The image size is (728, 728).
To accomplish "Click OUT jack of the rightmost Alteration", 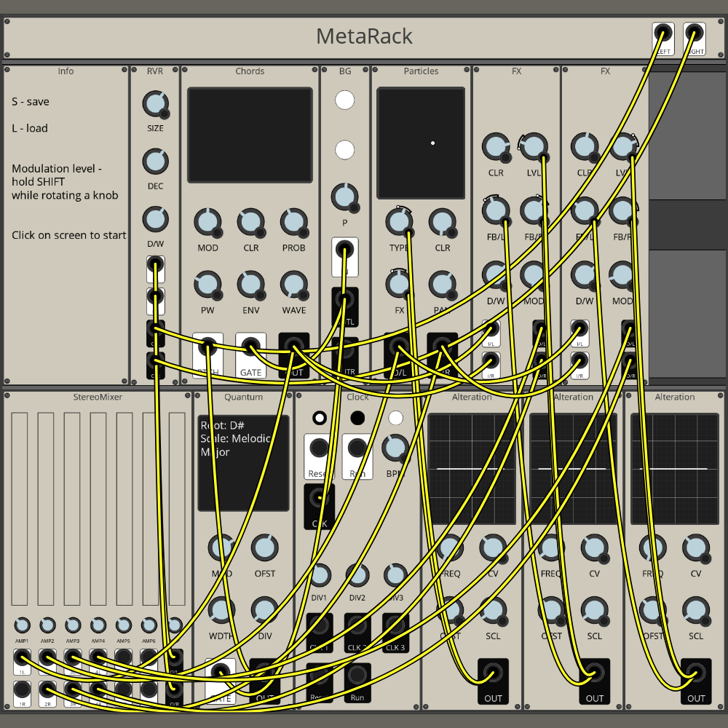I will coord(696,673).
